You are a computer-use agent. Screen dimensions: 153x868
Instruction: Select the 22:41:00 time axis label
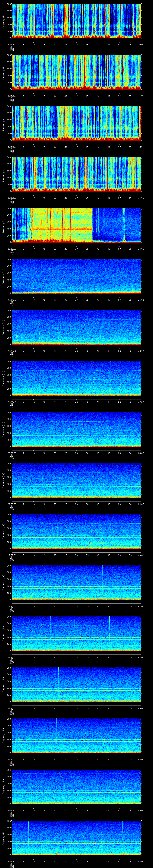(12, 657)
